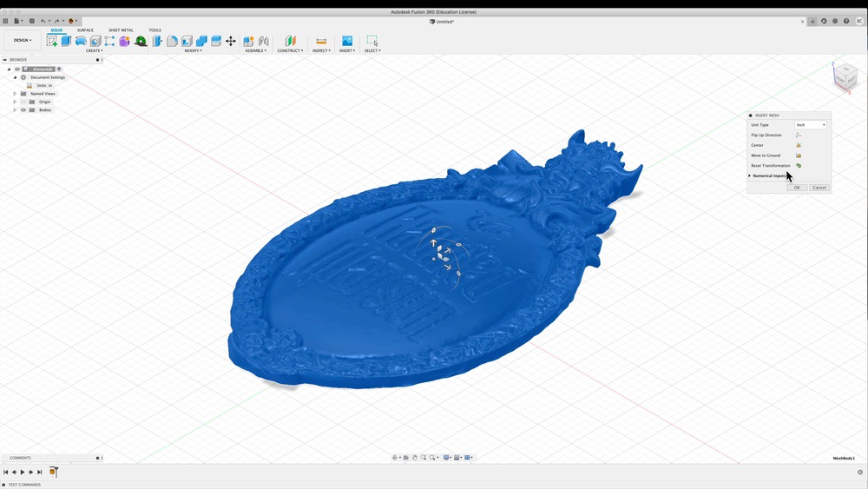Screen dimensions: 868x489
Task: Open the Construct dropdown menu
Action: pos(290,51)
